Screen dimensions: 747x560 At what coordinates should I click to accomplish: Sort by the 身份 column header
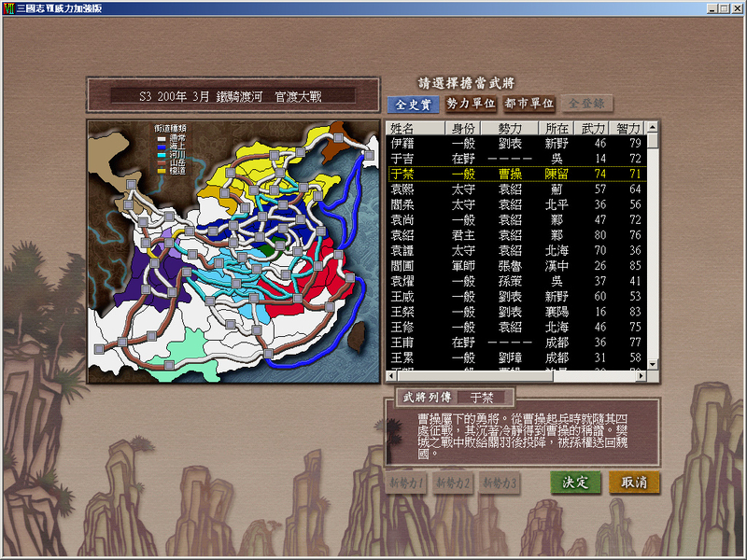[x=462, y=128]
